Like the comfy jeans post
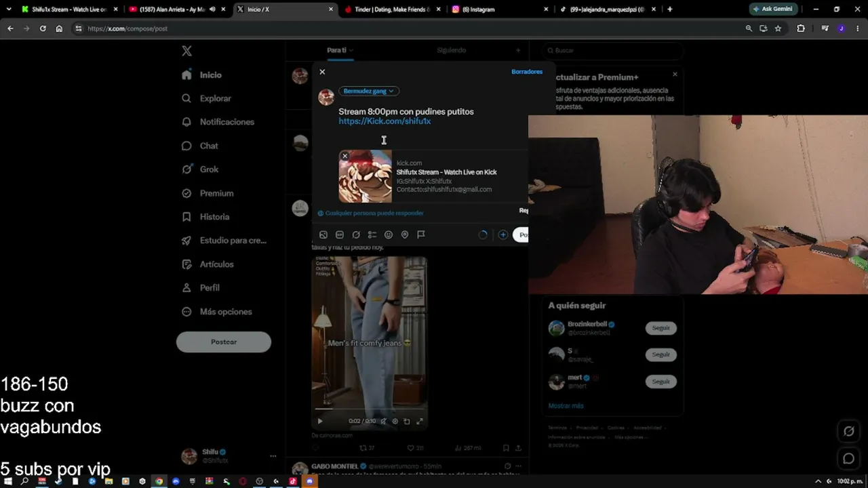This screenshot has width=868, height=488. (415, 448)
